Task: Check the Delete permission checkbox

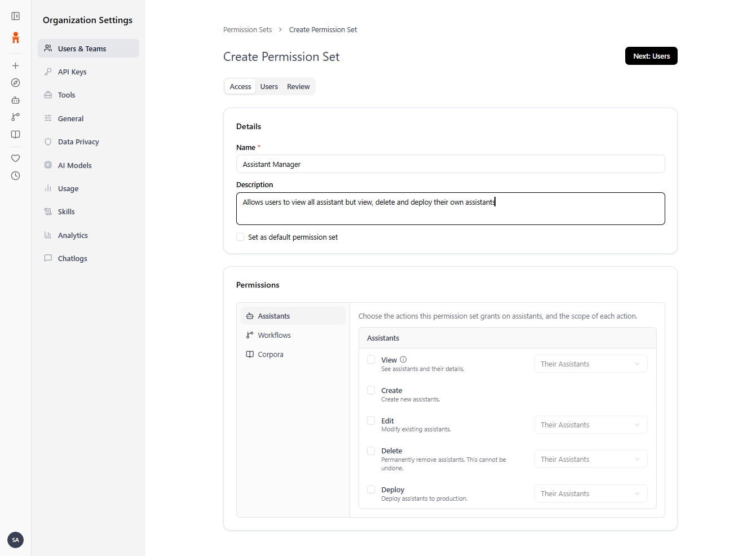Action: pos(371,451)
